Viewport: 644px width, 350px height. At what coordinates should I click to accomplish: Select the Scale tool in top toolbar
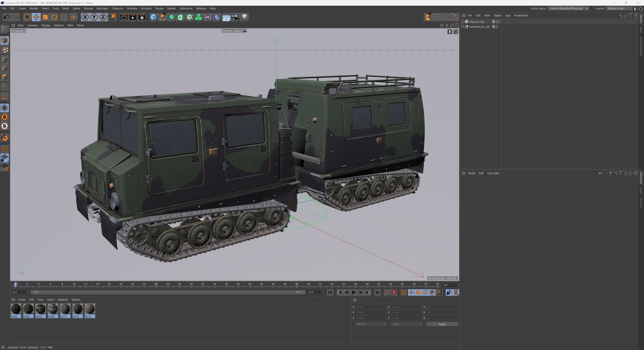(x=45, y=17)
